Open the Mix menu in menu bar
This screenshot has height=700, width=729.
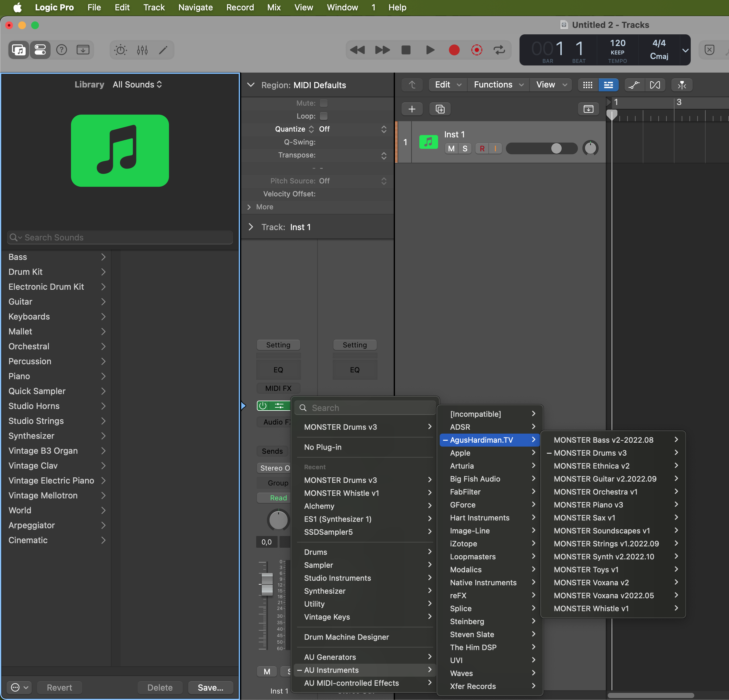coord(274,7)
